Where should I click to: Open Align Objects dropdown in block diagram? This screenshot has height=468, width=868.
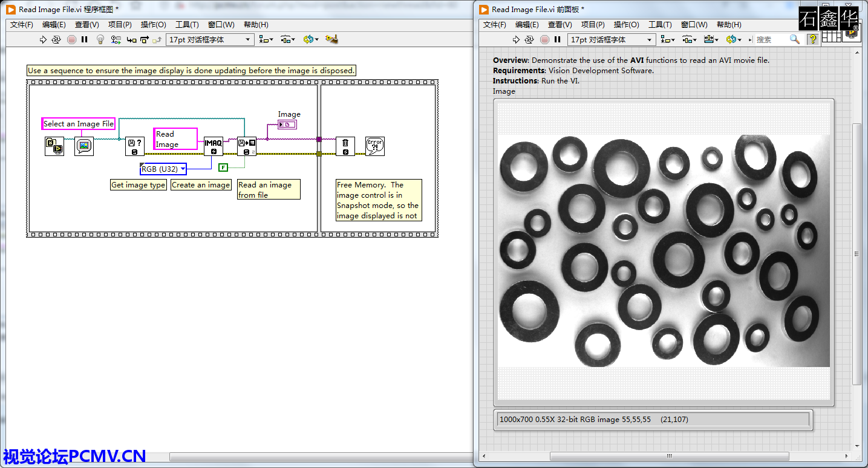(x=266, y=39)
